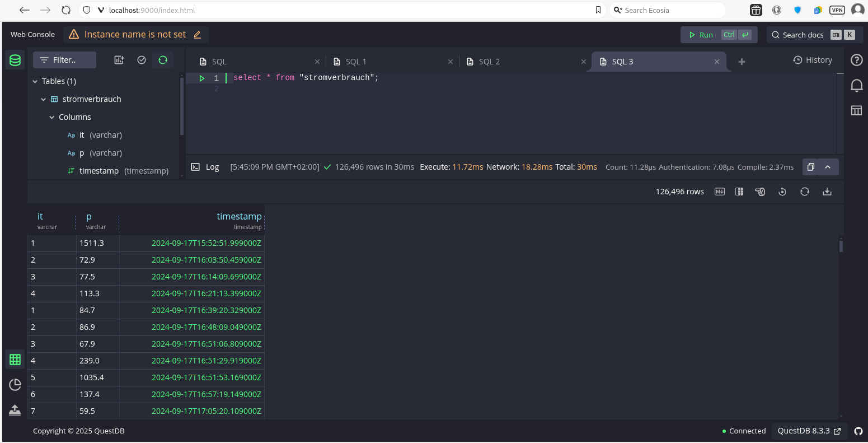Collapse the query log with chevron button

click(x=828, y=167)
